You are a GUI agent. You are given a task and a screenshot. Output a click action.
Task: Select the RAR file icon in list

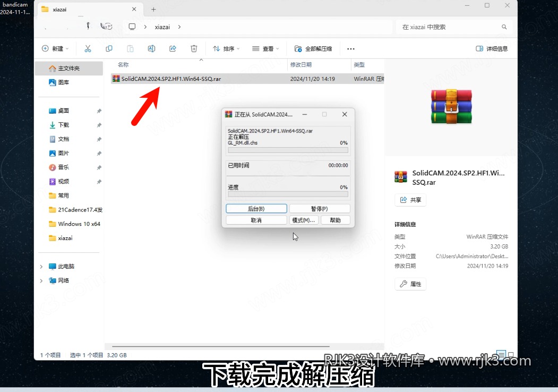pos(116,79)
